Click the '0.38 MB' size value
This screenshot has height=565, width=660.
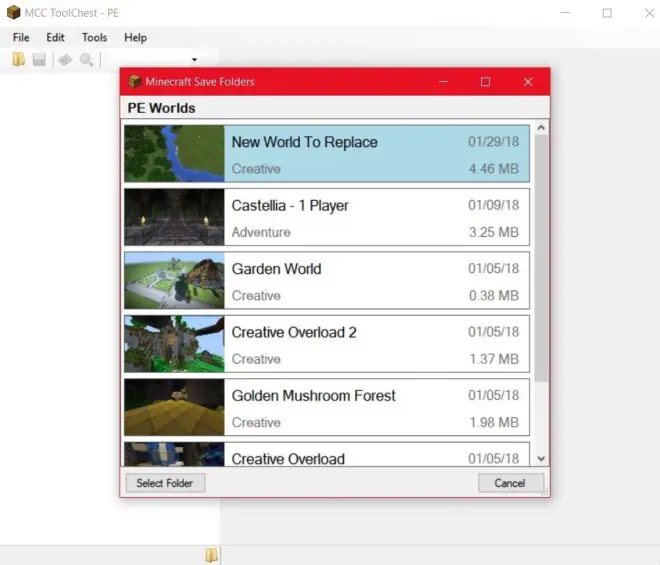coord(494,296)
